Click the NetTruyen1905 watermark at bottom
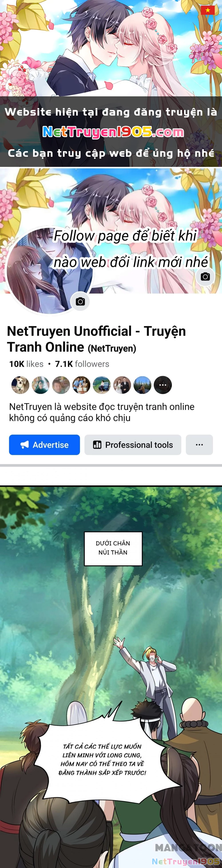 pyautogui.click(x=186, y=861)
